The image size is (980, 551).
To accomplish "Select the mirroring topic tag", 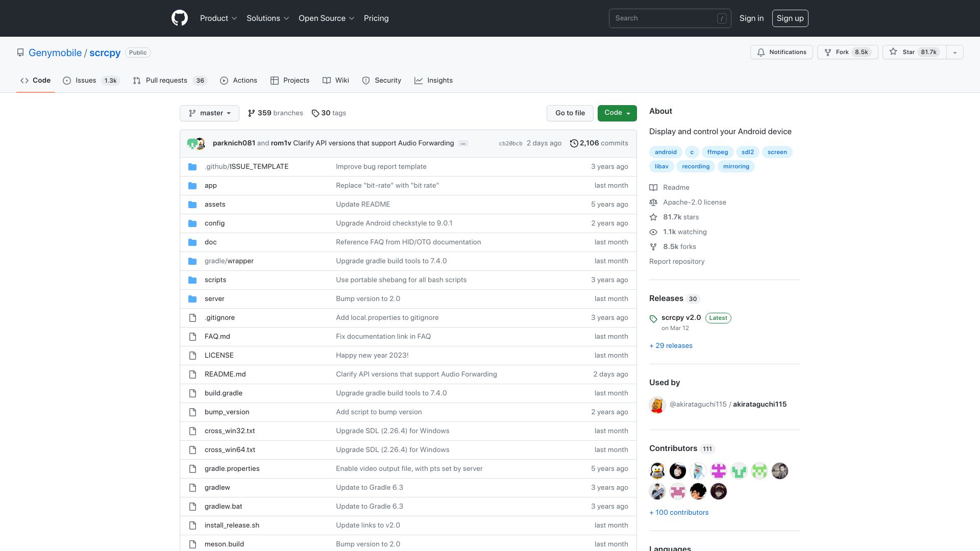I will (x=736, y=166).
